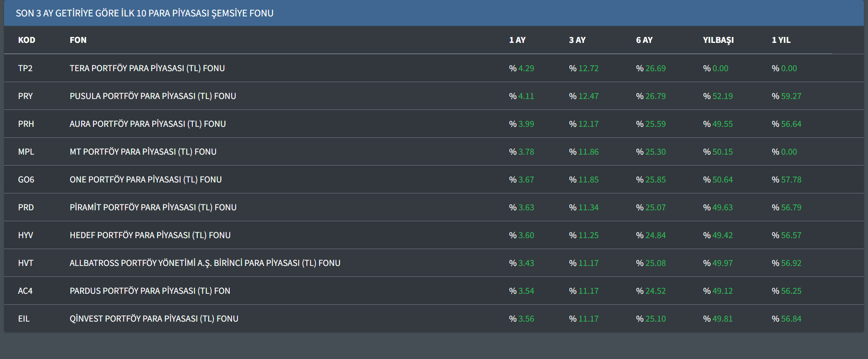Open ALLBATROSS PORTFÖY BİRİNCİ PARA PİYASASI fund
868x359 pixels.
click(x=205, y=263)
